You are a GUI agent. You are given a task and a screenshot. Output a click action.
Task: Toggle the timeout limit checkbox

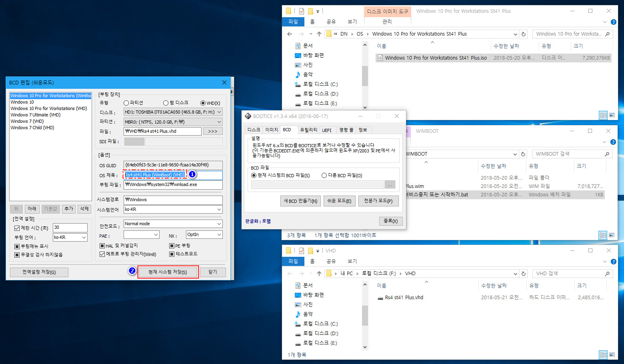[x=17, y=228]
